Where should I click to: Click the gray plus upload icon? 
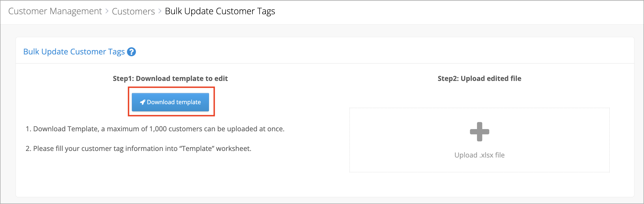pyautogui.click(x=479, y=132)
